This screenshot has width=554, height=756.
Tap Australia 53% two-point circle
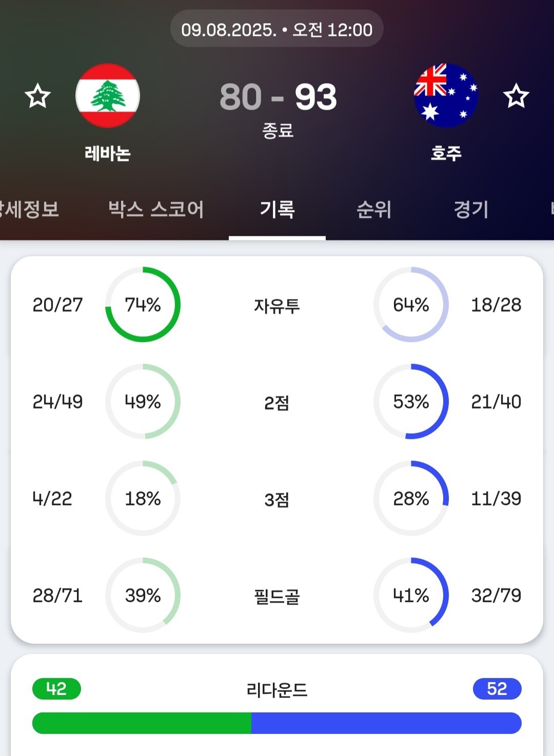[x=411, y=401]
